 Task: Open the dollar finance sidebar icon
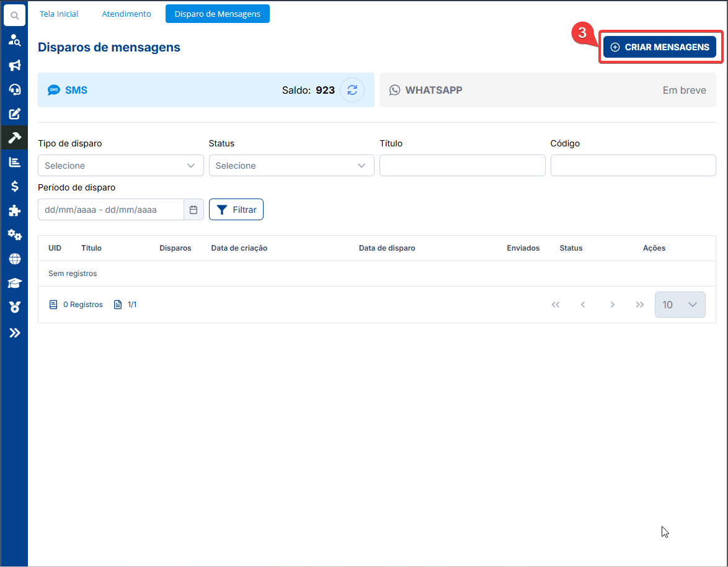pos(14,186)
